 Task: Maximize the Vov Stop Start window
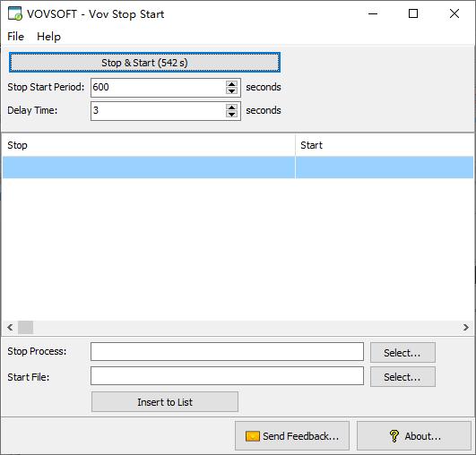click(x=413, y=13)
